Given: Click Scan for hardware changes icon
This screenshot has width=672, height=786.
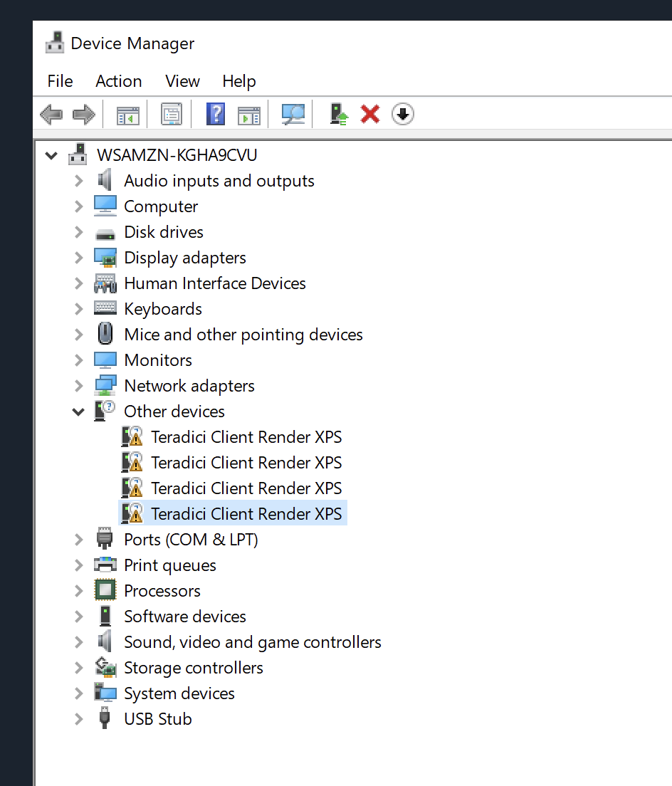Looking at the screenshot, I should coord(293,114).
